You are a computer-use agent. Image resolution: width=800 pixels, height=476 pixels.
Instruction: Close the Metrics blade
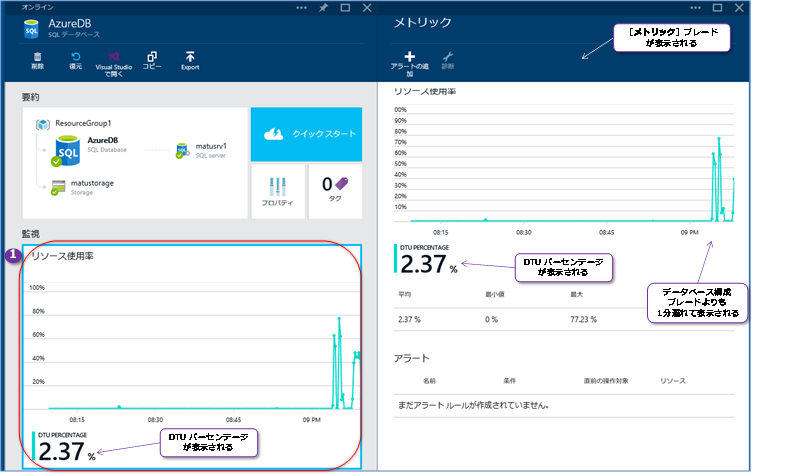pos(739,8)
